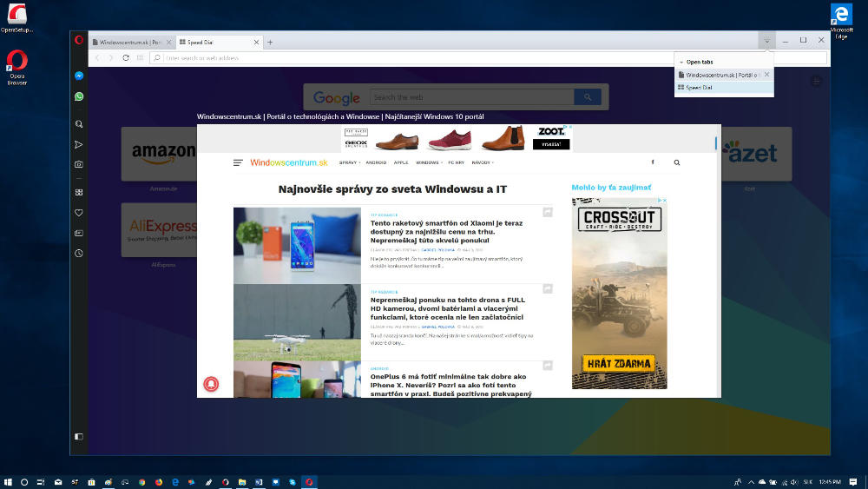
Task: Go forward to the next page
Action: 111,57
